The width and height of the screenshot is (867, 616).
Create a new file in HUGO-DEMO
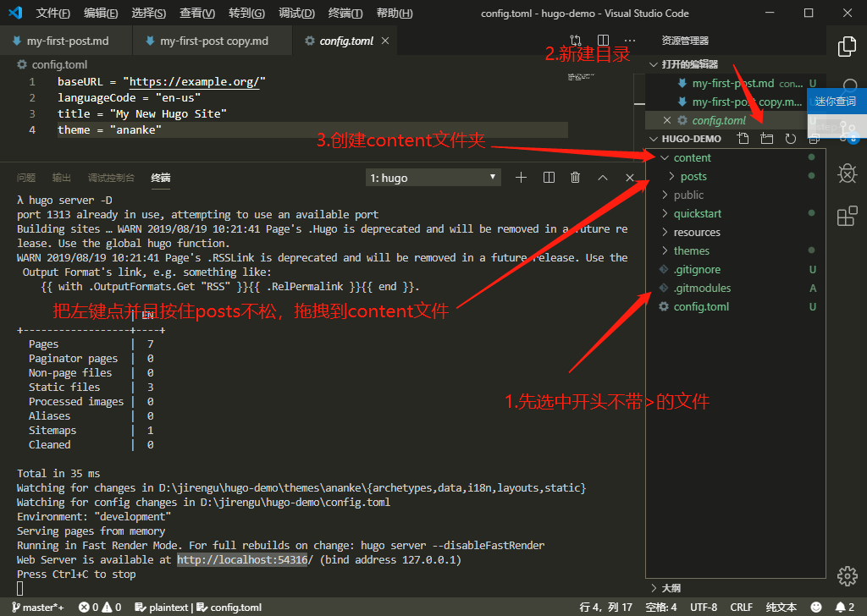tap(743, 139)
